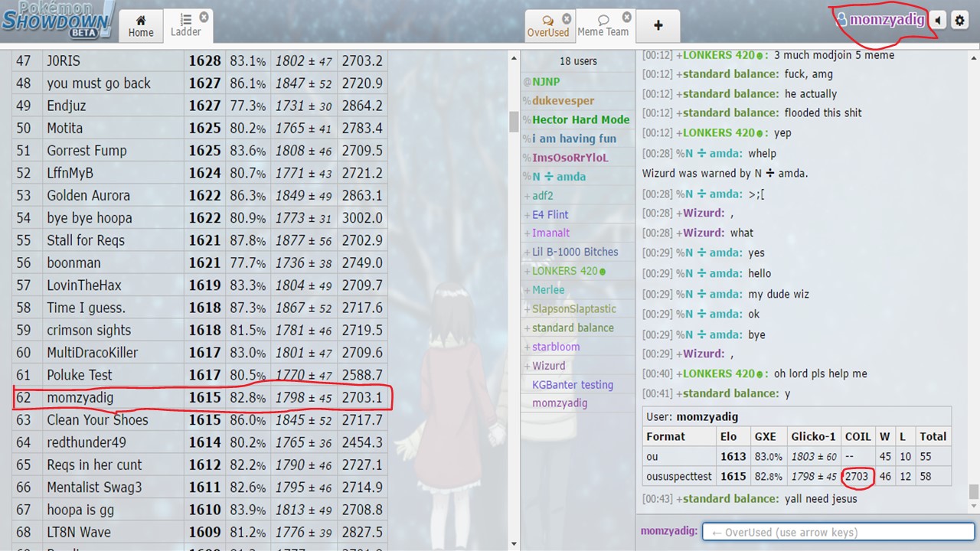Image resolution: width=980 pixels, height=551 pixels.
Task: Open the settings gear menu
Action: [x=959, y=21]
